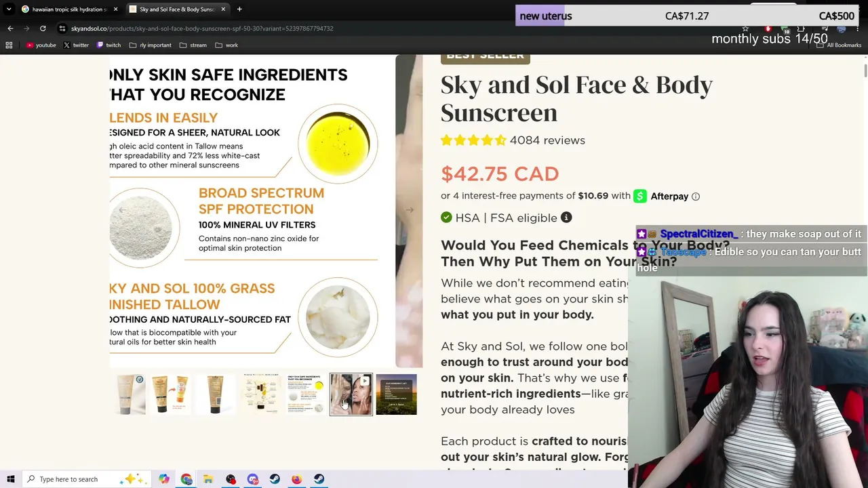Reload the current page

[x=43, y=28]
